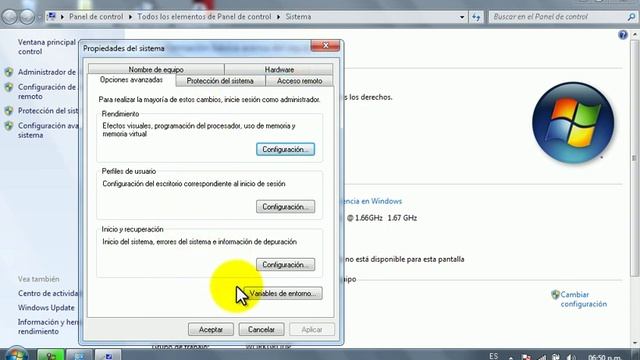Expand the arrow after Panel de control breadcrumb
Viewport: 640px width, 360px height.
(x=130, y=17)
